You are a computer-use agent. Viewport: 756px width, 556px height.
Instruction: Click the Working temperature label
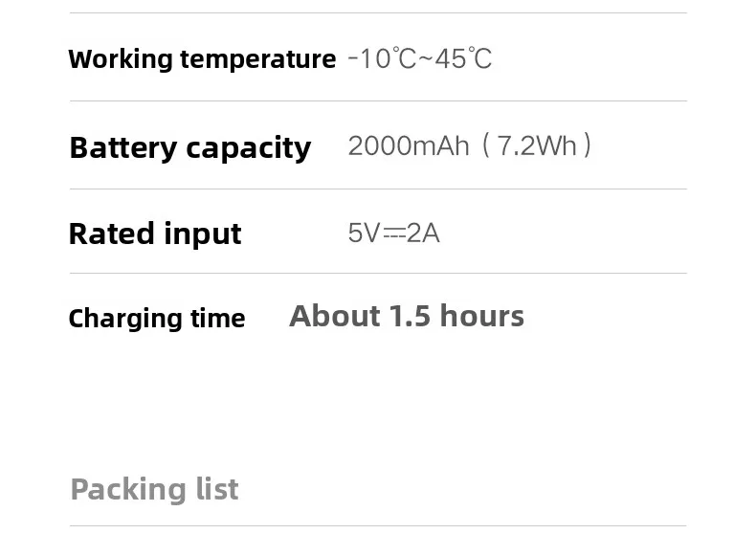(202, 59)
